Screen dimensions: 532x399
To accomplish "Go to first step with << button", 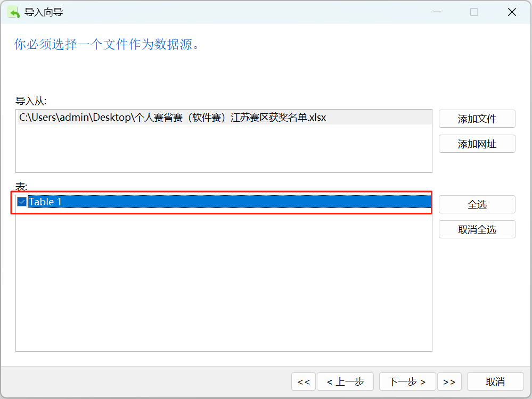I will tap(304, 382).
